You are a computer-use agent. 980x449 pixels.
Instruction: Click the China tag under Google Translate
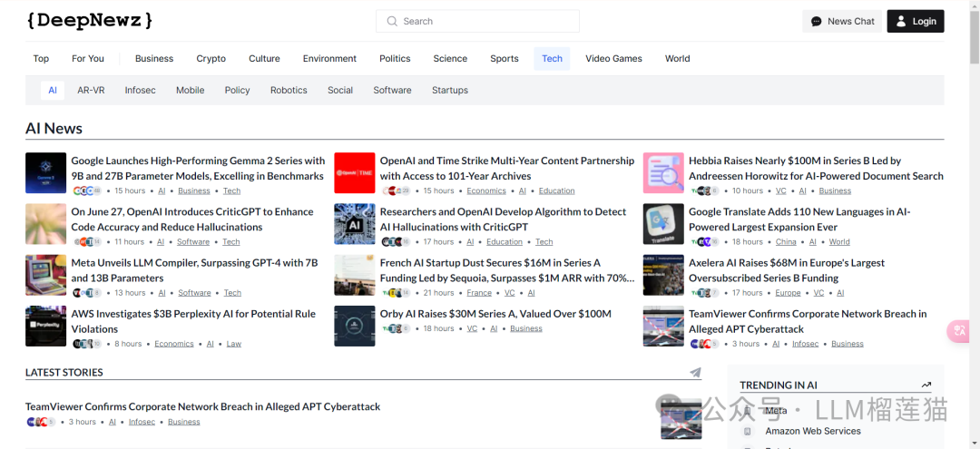point(786,241)
